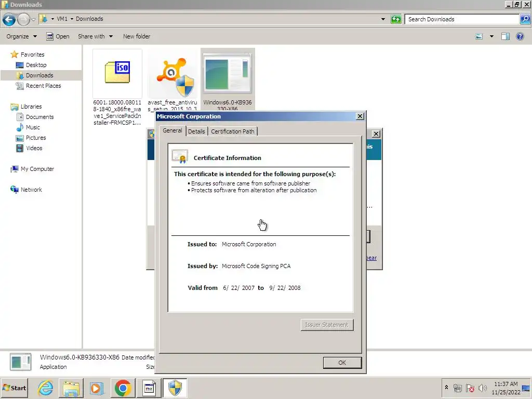
Task: Close the security warning dialog behind
Action: pyautogui.click(x=376, y=134)
